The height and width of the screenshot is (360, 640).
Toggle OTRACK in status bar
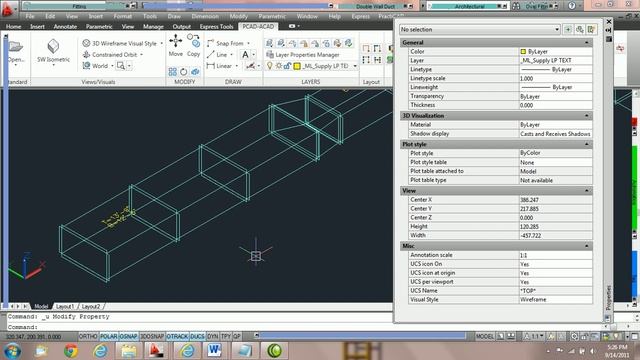(177, 336)
